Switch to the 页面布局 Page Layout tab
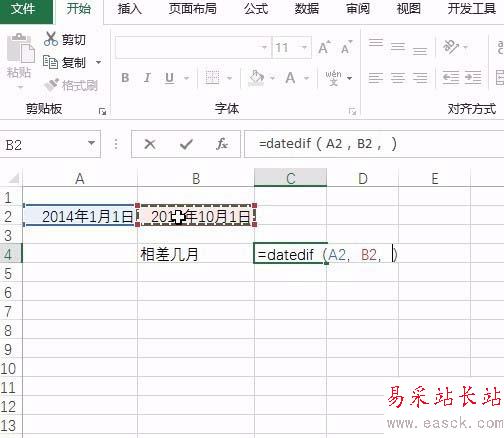 click(192, 9)
